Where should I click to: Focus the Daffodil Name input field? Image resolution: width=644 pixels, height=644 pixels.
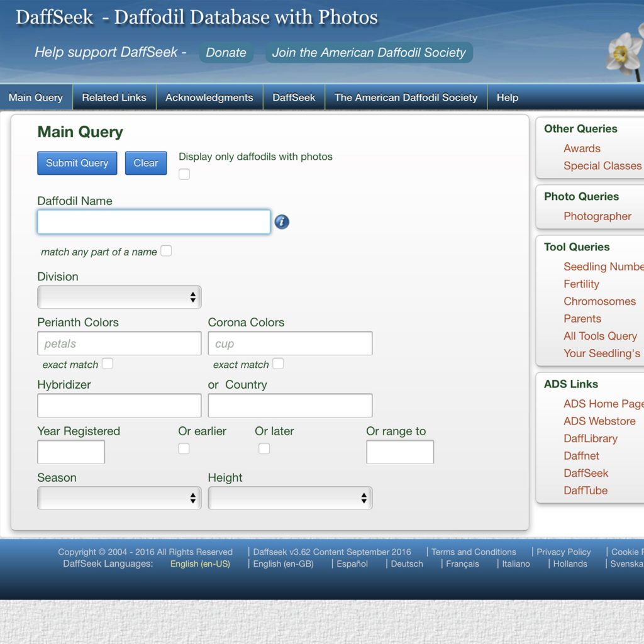click(153, 222)
